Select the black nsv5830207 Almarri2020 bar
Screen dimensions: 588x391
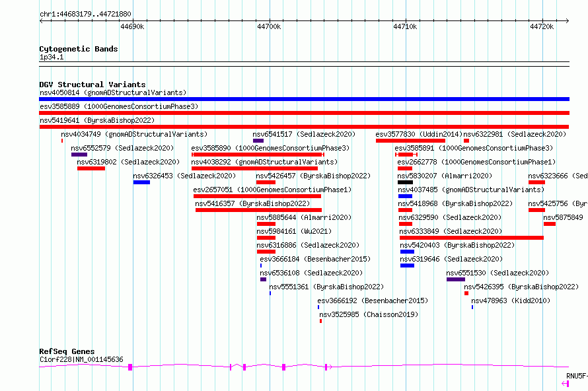pos(405,182)
